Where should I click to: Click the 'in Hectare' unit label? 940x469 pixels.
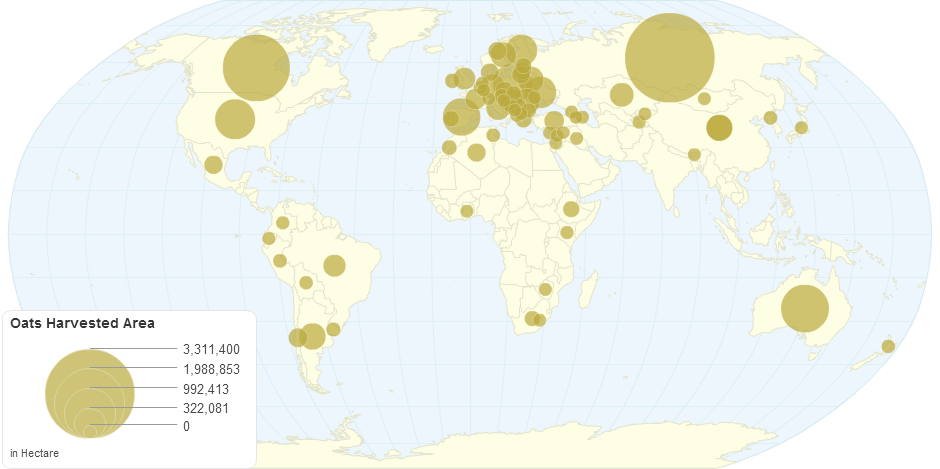pyautogui.click(x=34, y=454)
